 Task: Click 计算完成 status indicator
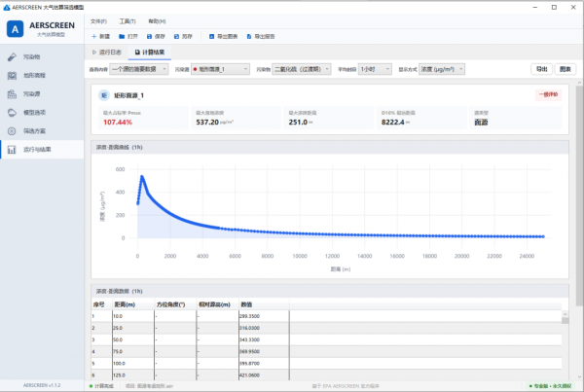101,386
